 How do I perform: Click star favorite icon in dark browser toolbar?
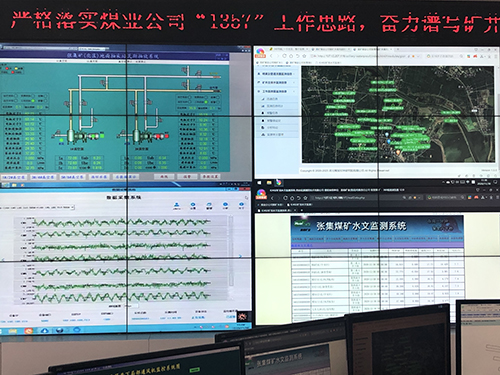point(304,198)
